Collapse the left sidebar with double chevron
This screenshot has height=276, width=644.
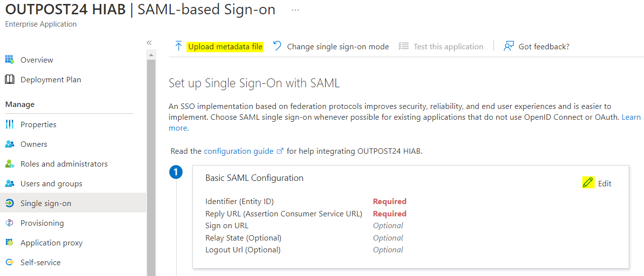[149, 43]
